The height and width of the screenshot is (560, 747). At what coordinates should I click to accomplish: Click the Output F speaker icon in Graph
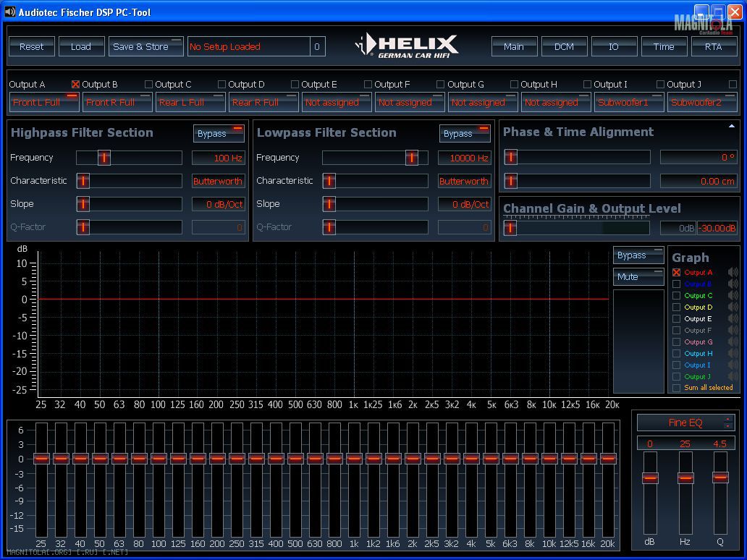point(733,331)
